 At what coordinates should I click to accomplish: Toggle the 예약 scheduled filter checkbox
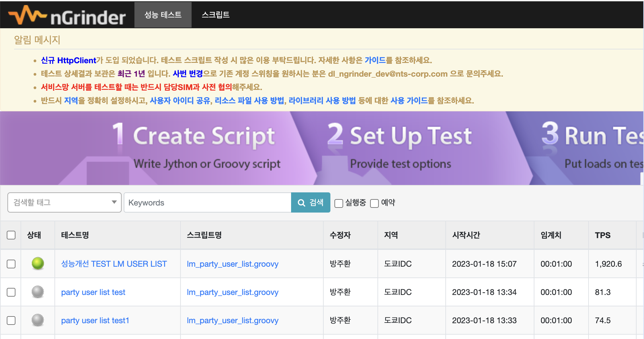tap(374, 203)
